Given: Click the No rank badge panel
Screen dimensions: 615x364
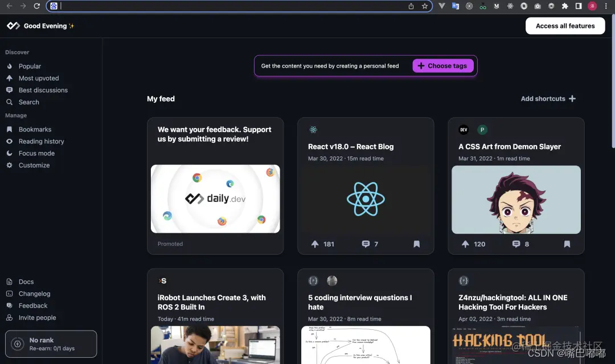Looking at the screenshot, I should [51, 344].
